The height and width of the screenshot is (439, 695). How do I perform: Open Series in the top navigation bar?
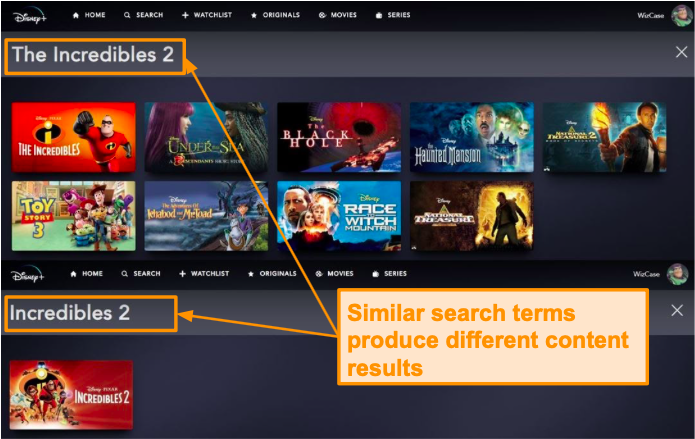[393, 15]
